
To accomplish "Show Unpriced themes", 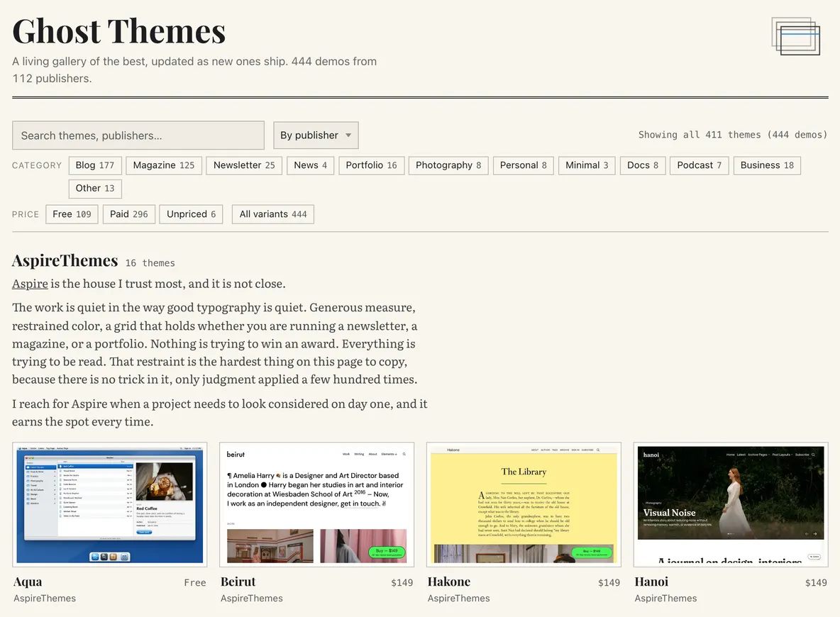I will tap(192, 214).
